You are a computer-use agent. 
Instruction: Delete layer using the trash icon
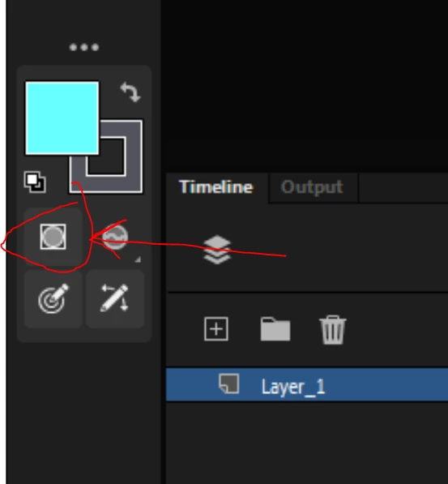point(333,329)
